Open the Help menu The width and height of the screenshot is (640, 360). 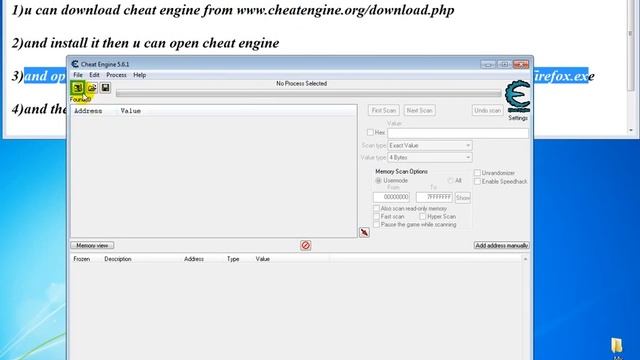tap(140, 75)
